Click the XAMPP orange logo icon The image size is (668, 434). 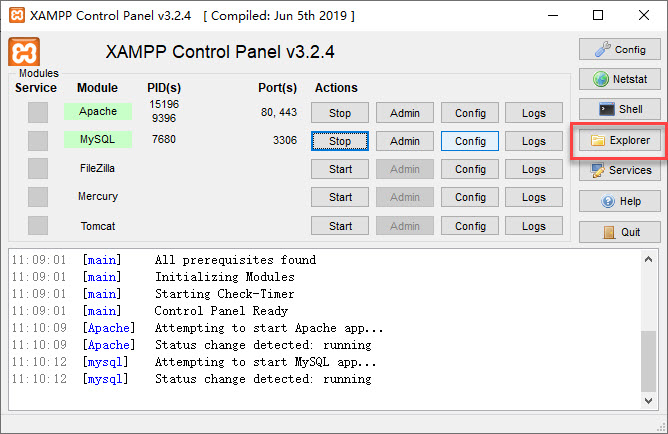[23, 52]
